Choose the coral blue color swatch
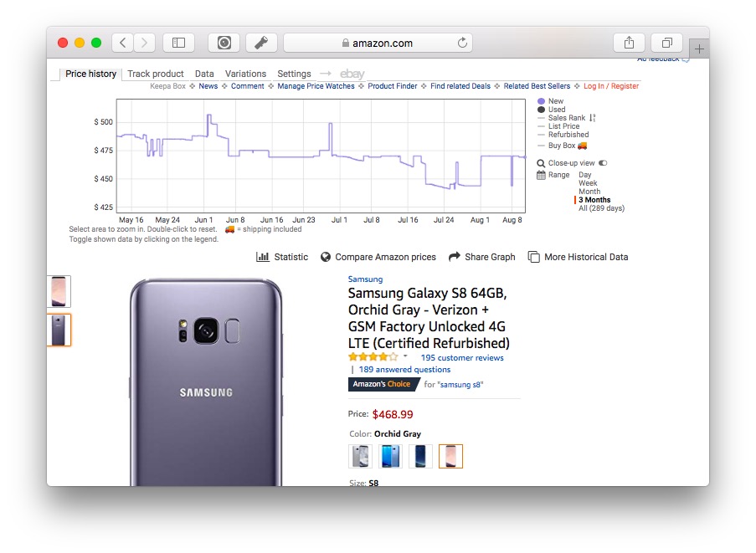756x553 pixels. [x=390, y=456]
